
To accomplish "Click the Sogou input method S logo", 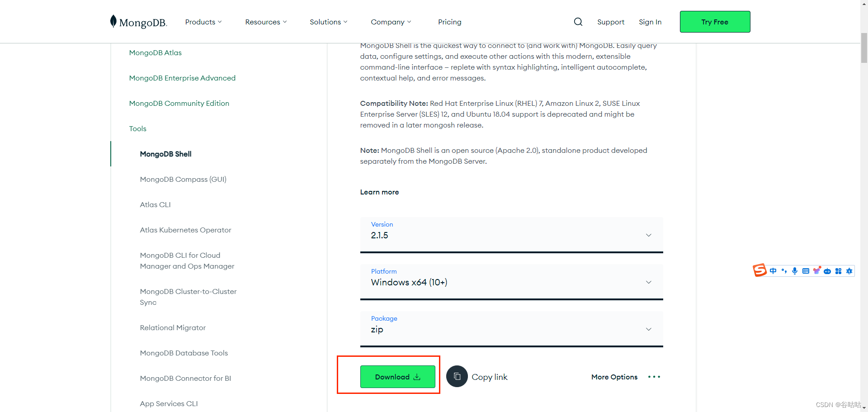I will pos(759,270).
